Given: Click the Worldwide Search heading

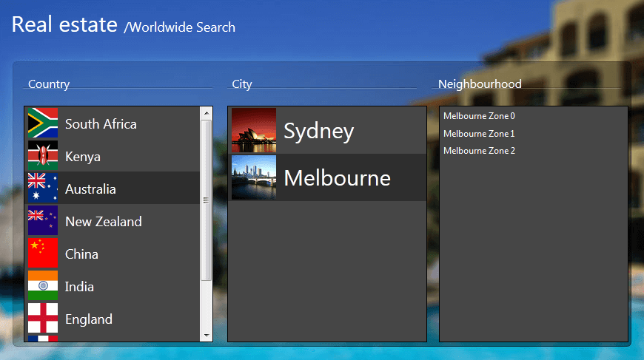Looking at the screenshot, I should click(x=180, y=28).
